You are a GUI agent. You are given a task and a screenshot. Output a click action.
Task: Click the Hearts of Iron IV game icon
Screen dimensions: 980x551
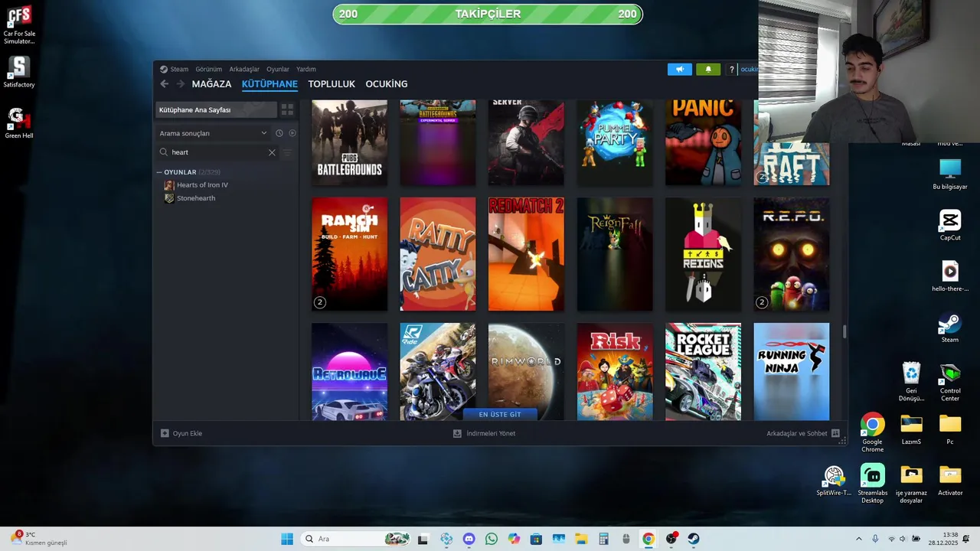click(x=169, y=185)
